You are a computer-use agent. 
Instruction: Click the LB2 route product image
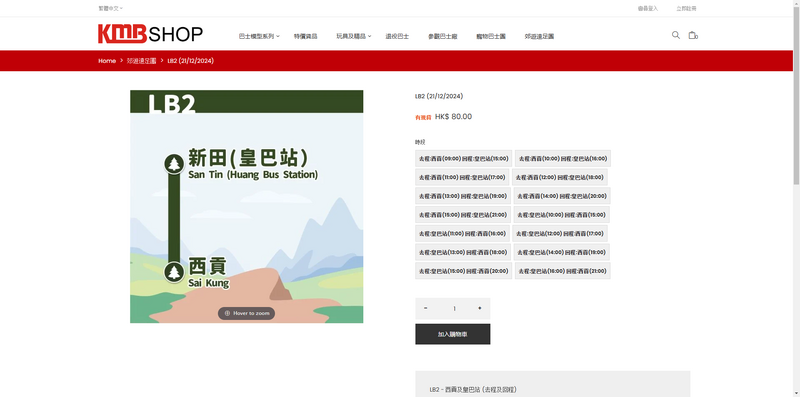pos(246,207)
